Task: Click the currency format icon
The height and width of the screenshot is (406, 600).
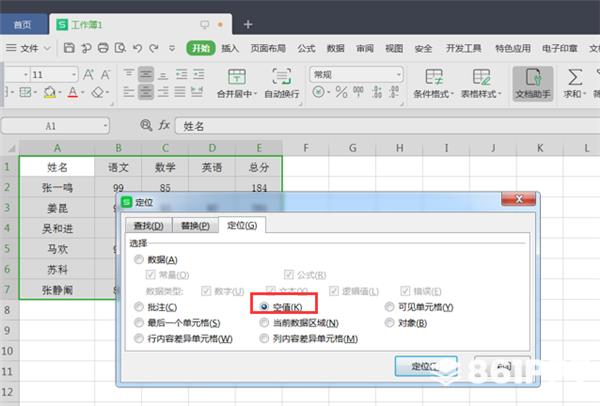Action: 318,92
